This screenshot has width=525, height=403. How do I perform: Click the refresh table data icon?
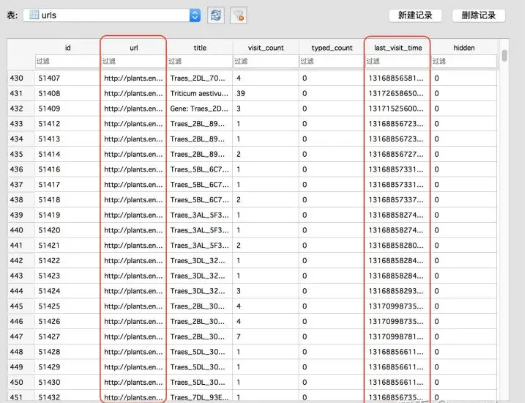(x=216, y=15)
